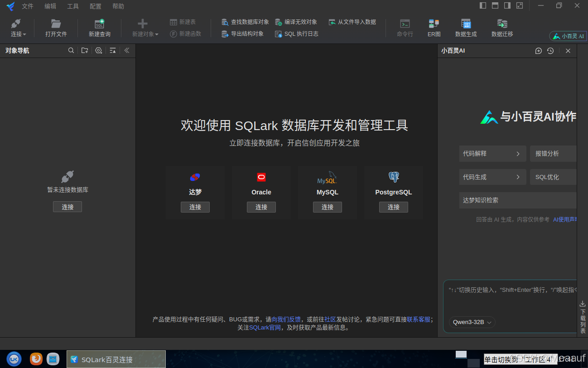The image size is (588, 368).
Task: Click the MySQL logo icon
Action: tap(327, 178)
